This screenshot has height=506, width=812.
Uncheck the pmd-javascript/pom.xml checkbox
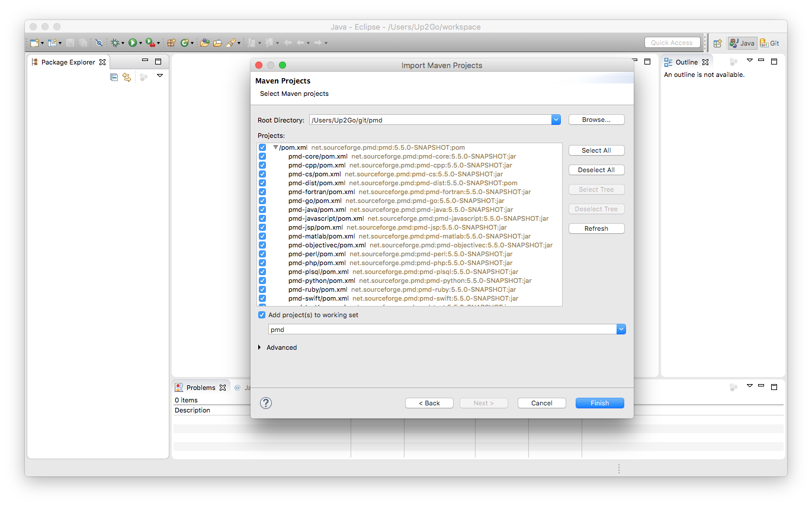(x=262, y=218)
